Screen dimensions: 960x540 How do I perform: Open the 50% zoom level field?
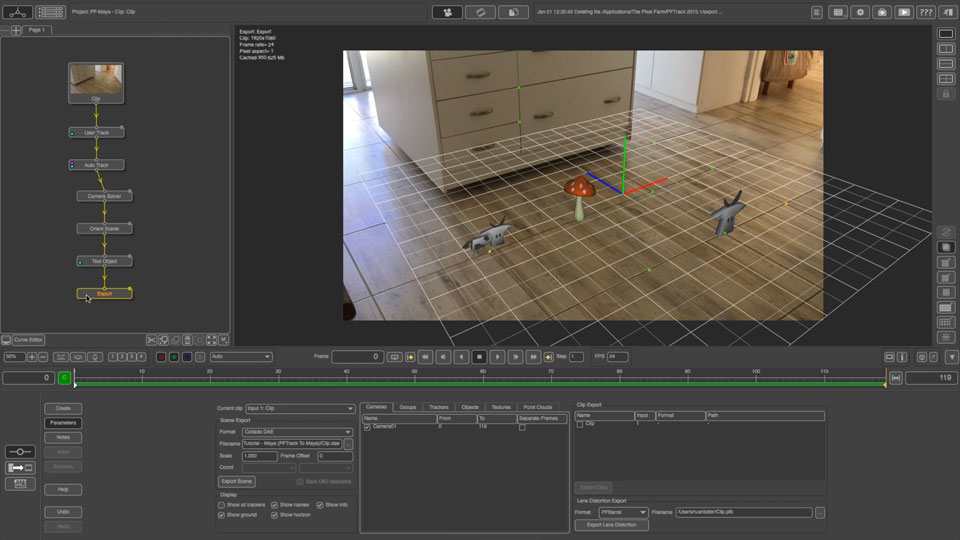[x=13, y=356]
